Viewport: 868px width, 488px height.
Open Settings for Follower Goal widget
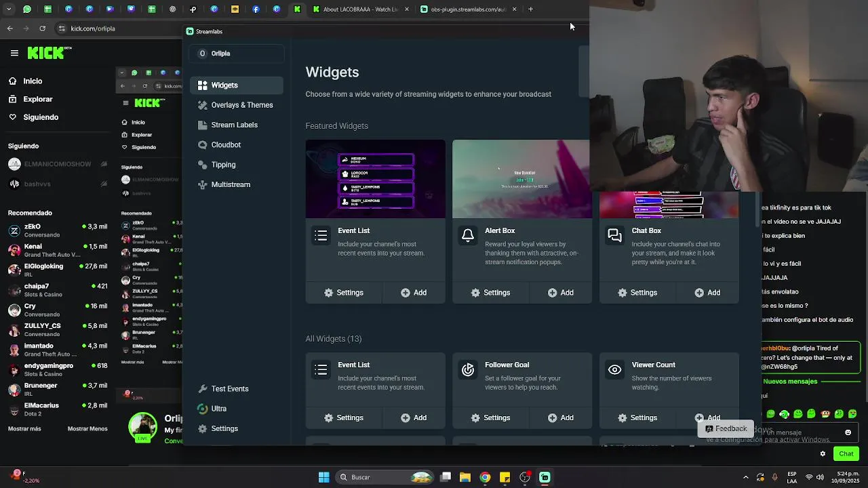click(x=490, y=418)
